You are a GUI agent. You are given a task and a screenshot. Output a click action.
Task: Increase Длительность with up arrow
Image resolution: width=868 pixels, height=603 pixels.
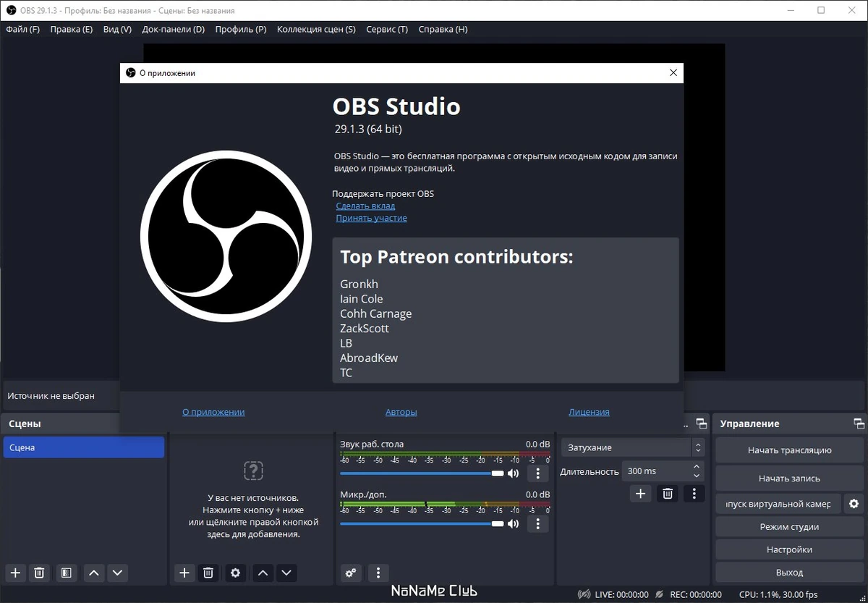click(697, 466)
